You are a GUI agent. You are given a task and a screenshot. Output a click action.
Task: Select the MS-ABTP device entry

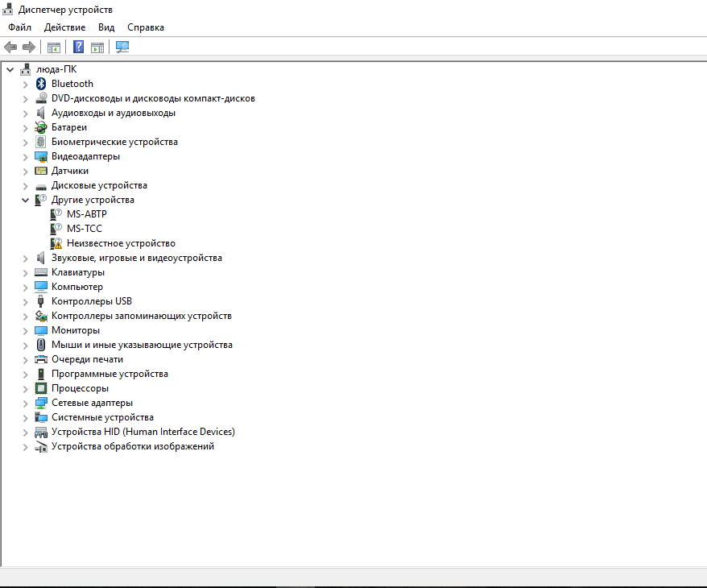86,214
